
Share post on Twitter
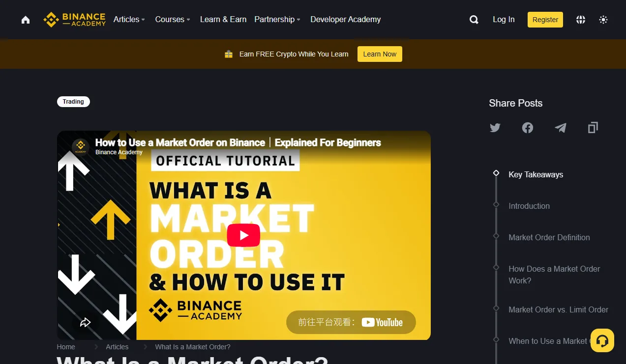495,128
